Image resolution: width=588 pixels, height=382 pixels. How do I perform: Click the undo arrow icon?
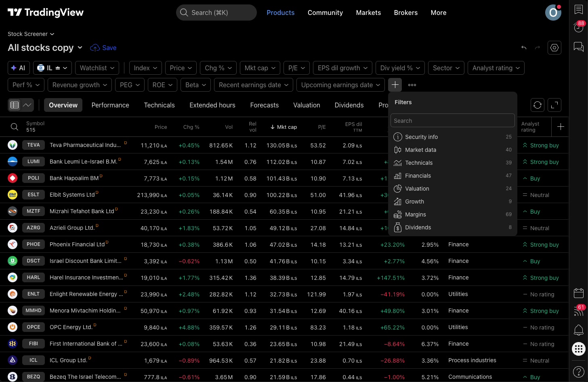pyautogui.click(x=524, y=48)
